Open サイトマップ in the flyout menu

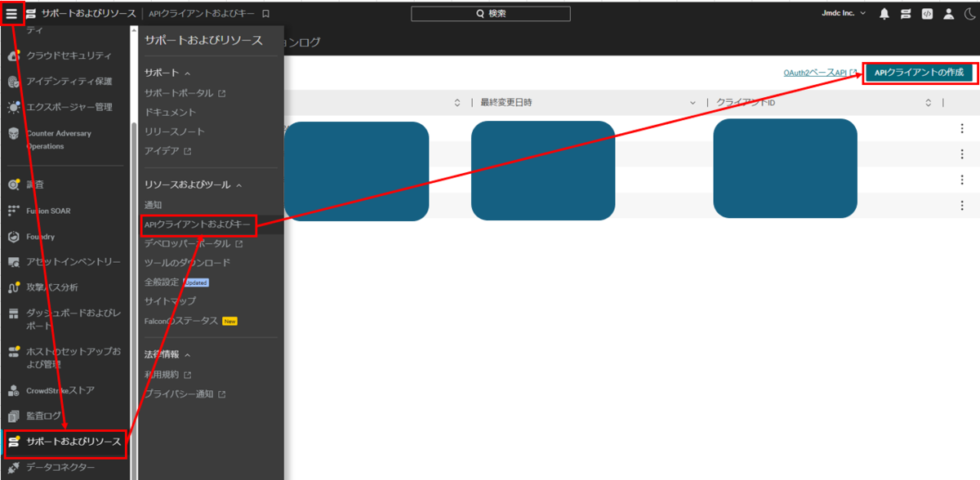[169, 301]
